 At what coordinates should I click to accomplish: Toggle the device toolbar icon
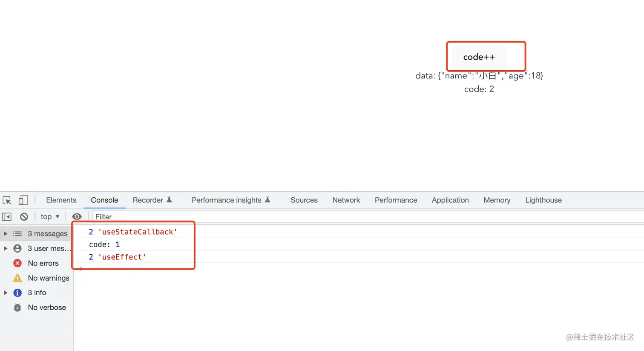[x=23, y=200]
